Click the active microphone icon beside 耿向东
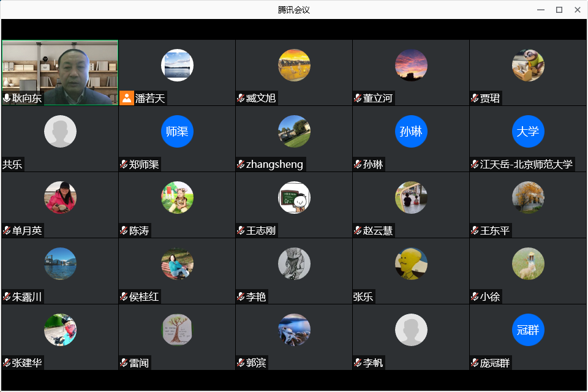 pyautogui.click(x=7, y=98)
